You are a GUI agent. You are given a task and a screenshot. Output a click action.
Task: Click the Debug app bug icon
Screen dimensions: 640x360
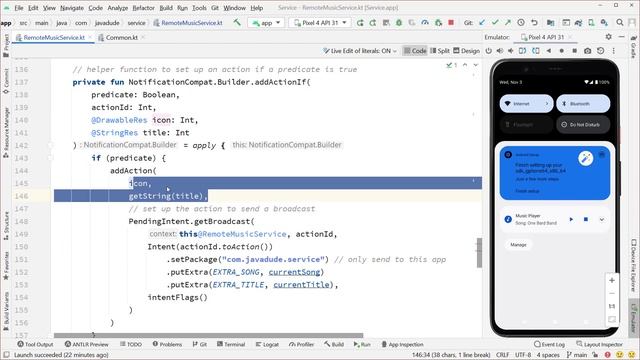399,23
